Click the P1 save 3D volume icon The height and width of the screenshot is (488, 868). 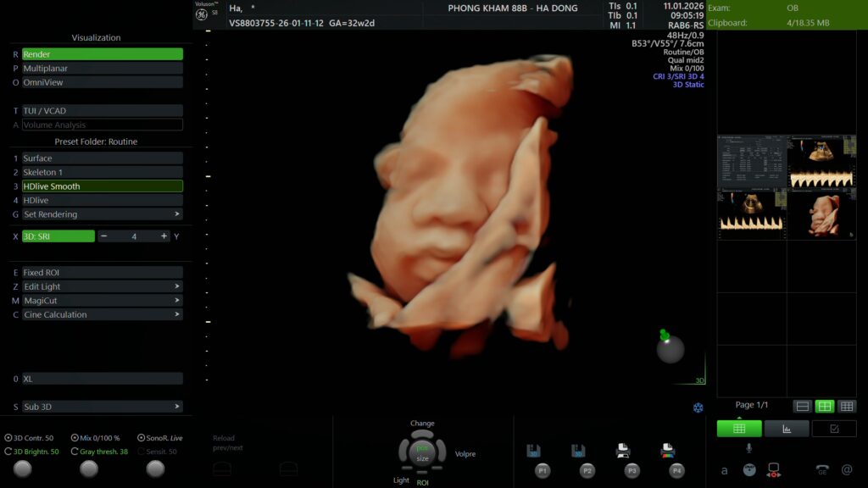(533, 451)
